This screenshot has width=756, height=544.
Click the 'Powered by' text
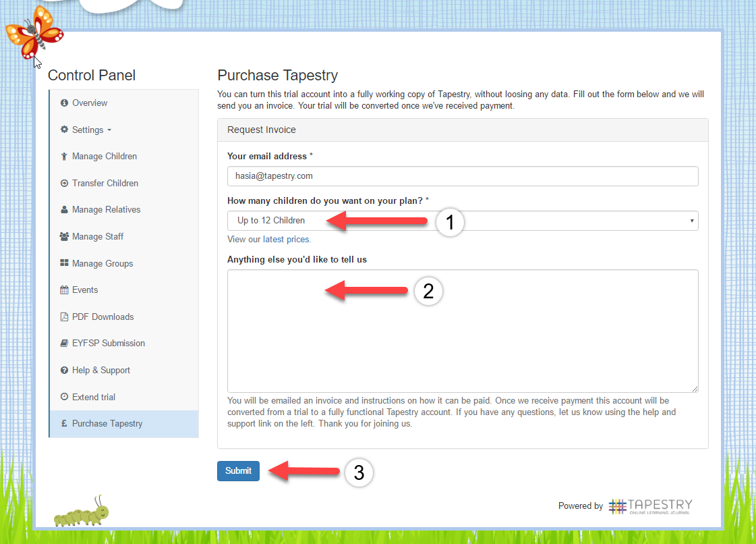coord(581,506)
